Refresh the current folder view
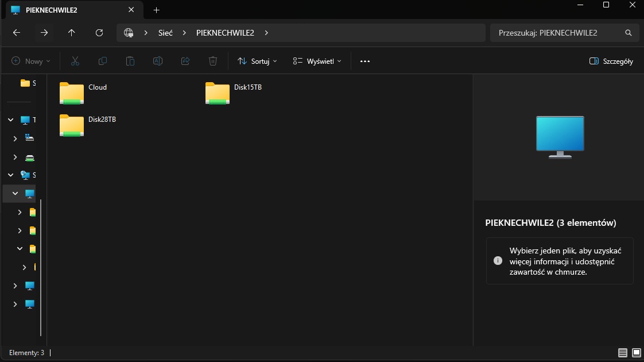644x362 pixels. (99, 33)
